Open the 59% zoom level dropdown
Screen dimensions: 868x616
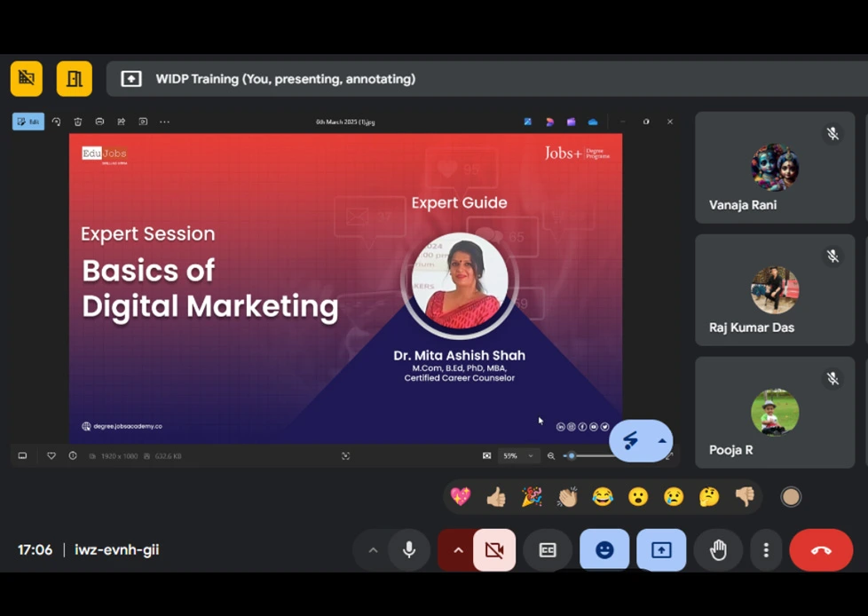pos(518,456)
